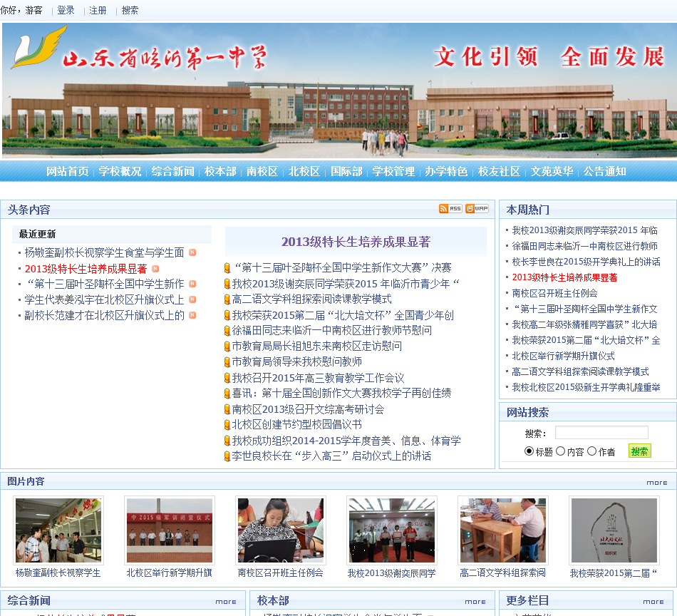Image resolution: width=677 pixels, height=616 pixels.
Task: Click the new badge beside red 2013级特长生 link
Action: click(155, 269)
